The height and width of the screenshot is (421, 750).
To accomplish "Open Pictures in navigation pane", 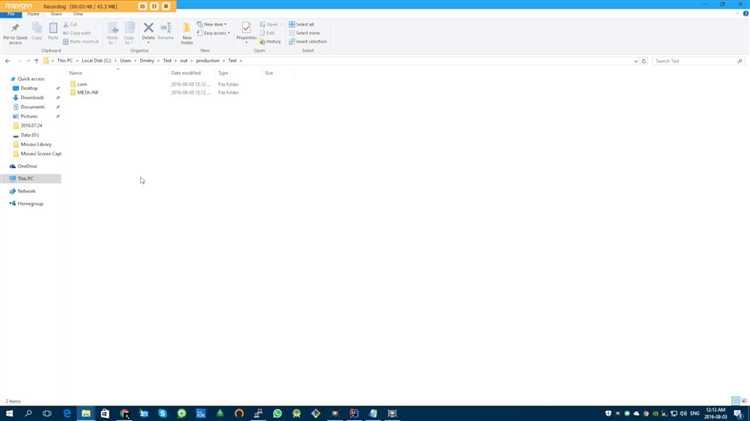I will 29,116.
